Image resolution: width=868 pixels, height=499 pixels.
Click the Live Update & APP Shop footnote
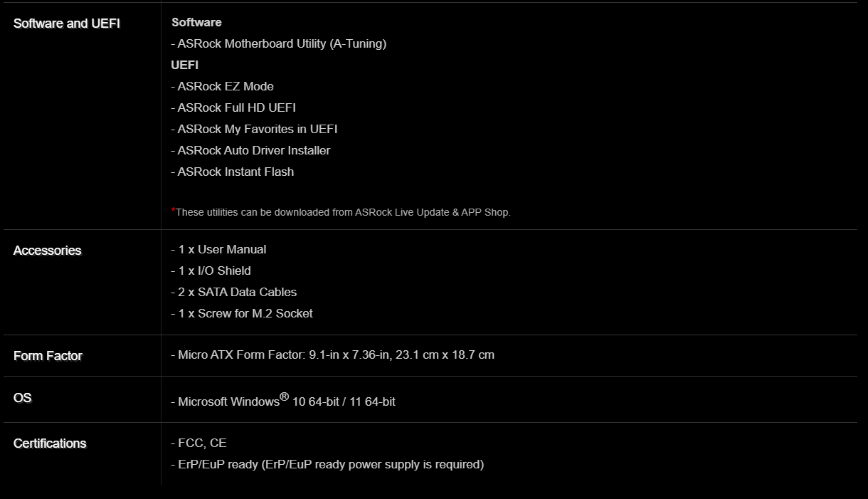click(x=342, y=212)
